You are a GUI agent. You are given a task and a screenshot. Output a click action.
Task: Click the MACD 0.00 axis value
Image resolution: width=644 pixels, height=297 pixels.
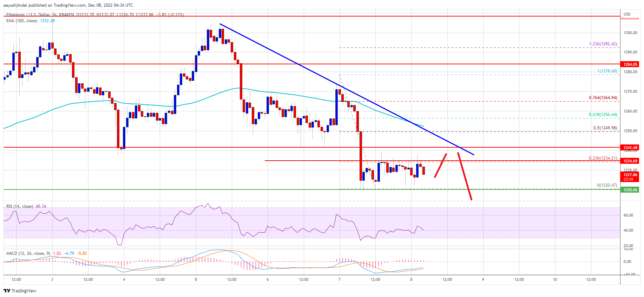[627, 262]
